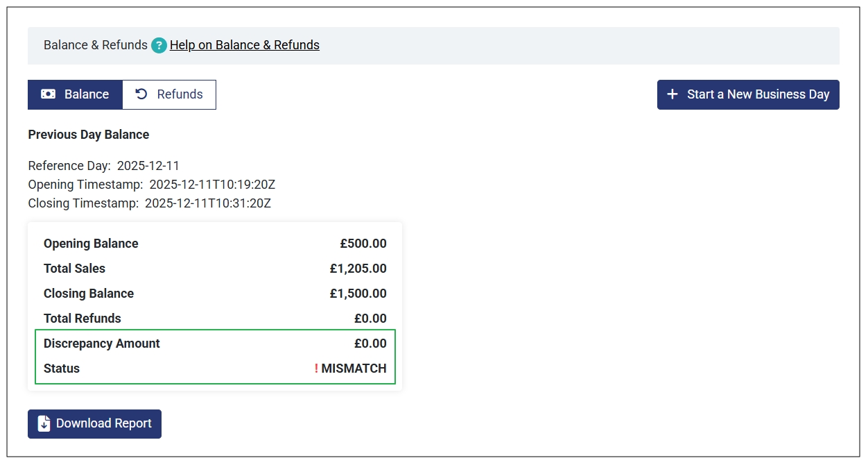The image size is (868, 465).
Task: Click the Reference Day date 2025-12-11
Action: (x=148, y=166)
